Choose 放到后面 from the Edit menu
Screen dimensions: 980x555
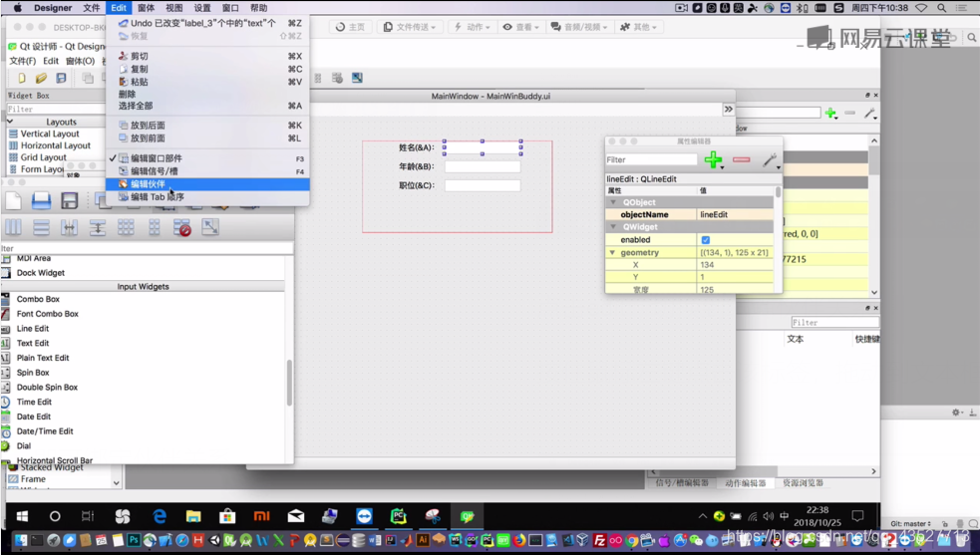pos(207,125)
